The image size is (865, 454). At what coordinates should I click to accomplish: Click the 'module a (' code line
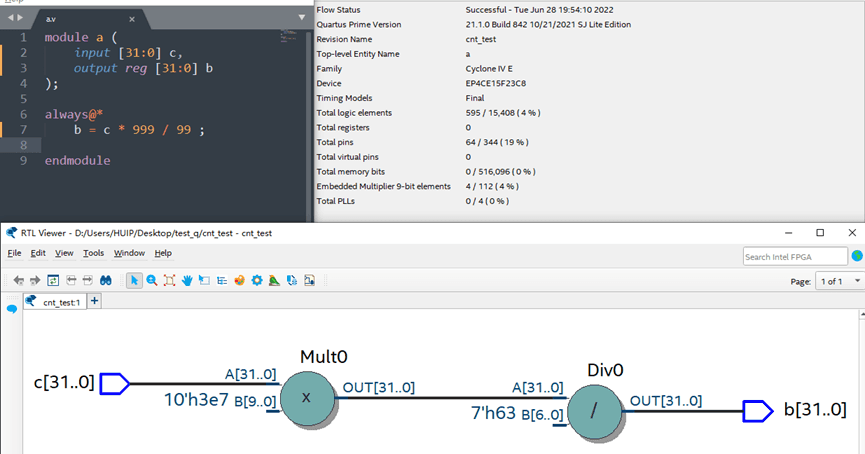(x=81, y=38)
